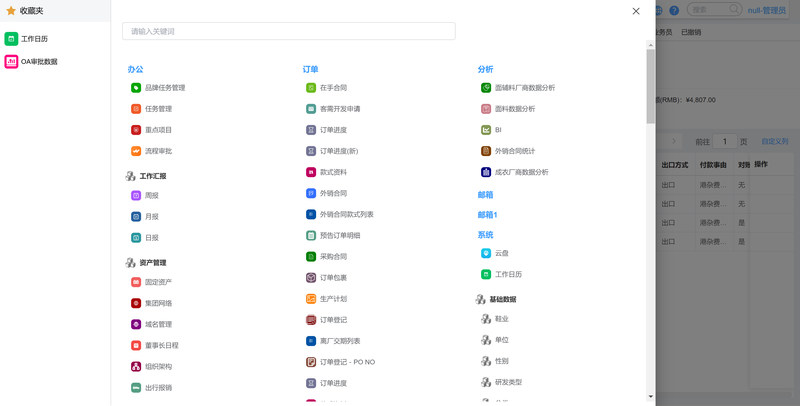
Task: Click the scrollbar down arrow
Action: [x=651, y=396]
